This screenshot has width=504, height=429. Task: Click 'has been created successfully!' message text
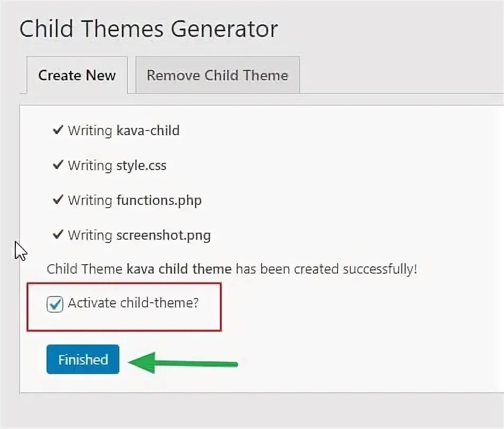click(x=326, y=269)
